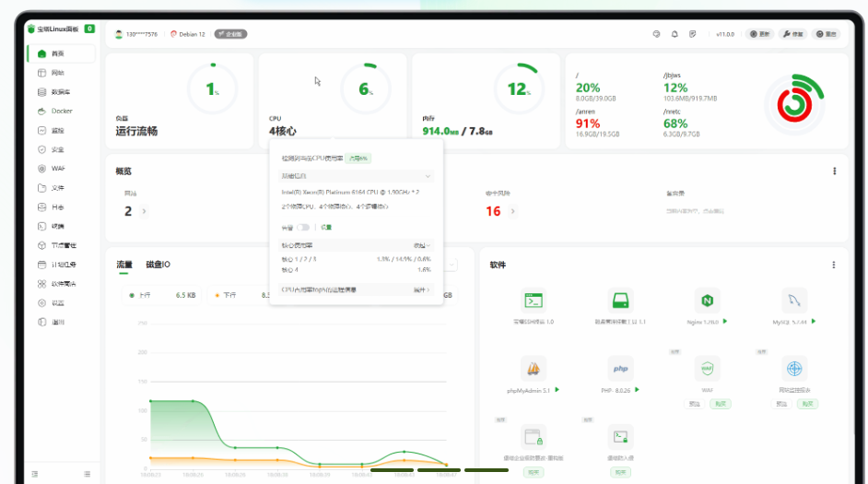Click the /jbjws partition 12% usage value
The width and height of the screenshot is (868, 484).
coord(675,88)
